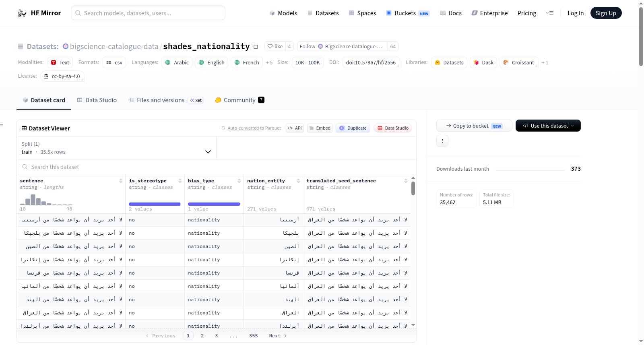This screenshot has height=345, width=644.
Task: Click the cc-by-sa-4.0 license tag
Action: pos(62,76)
